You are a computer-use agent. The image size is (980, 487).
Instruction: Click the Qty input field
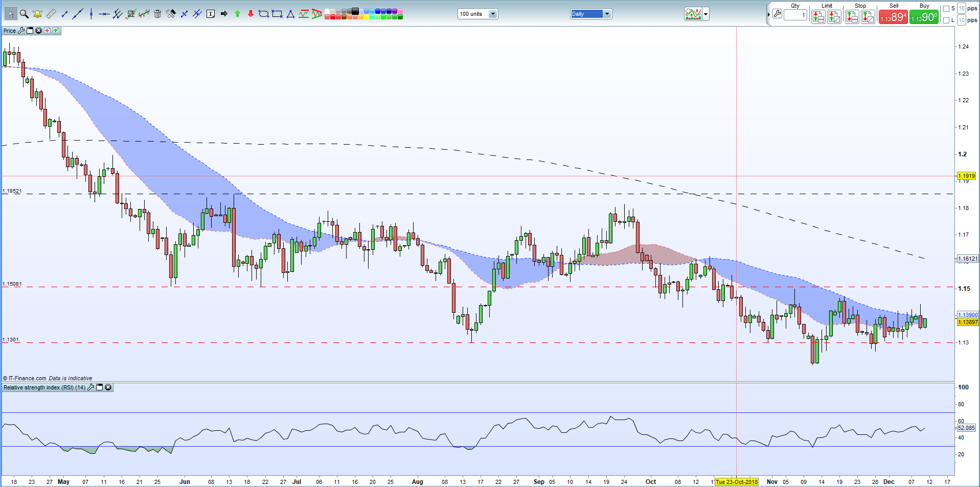coord(795,15)
